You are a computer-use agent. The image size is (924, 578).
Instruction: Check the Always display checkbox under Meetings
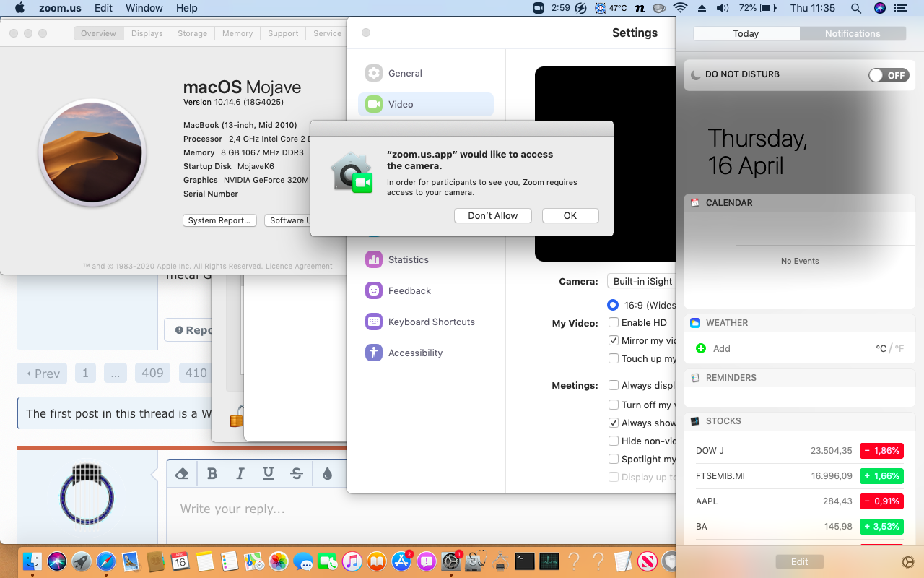(614, 385)
